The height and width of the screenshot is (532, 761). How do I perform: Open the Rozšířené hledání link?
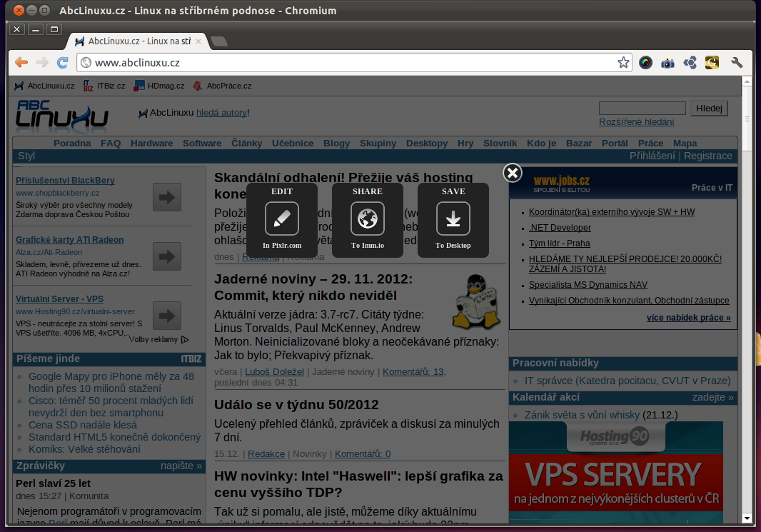point(636,122)
